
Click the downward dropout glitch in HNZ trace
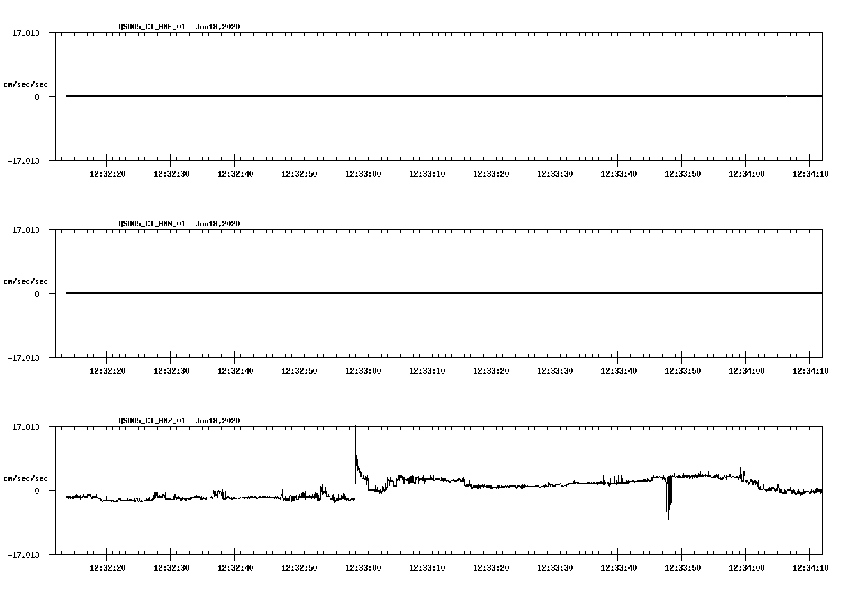click(669, 498)
